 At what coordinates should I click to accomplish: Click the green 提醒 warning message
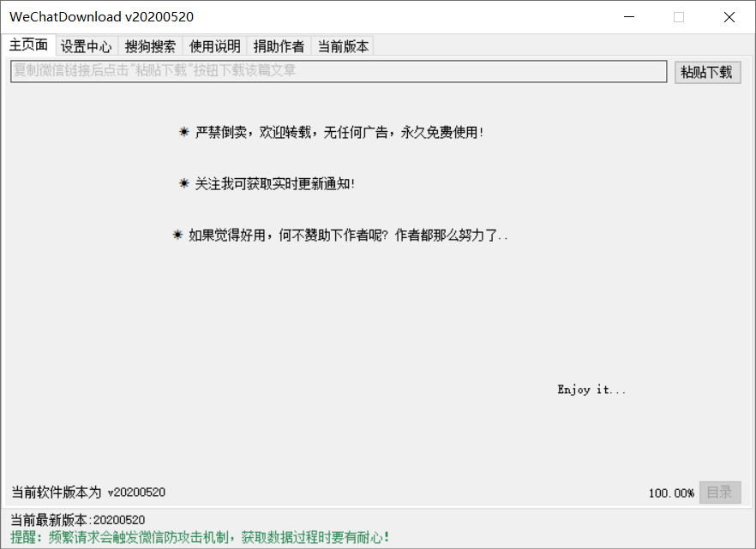point(200,537)
